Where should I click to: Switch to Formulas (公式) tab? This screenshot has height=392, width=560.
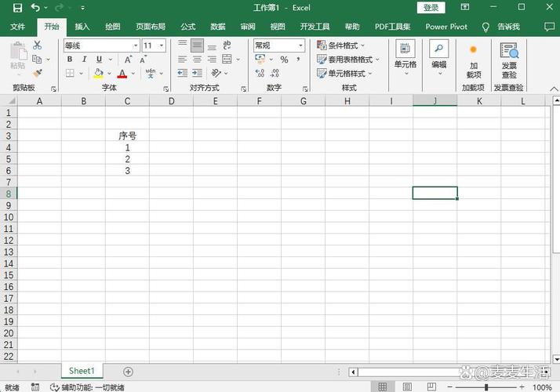(188, 27)
